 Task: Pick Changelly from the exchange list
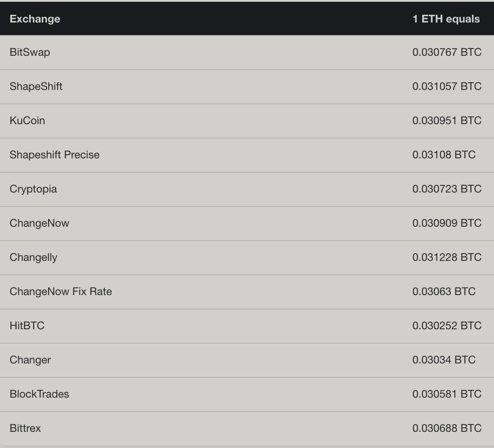(247, 257)
